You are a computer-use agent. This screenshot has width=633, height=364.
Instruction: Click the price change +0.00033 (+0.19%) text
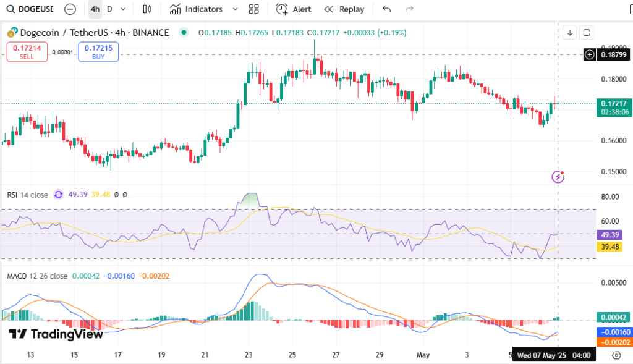pos(375,33)
